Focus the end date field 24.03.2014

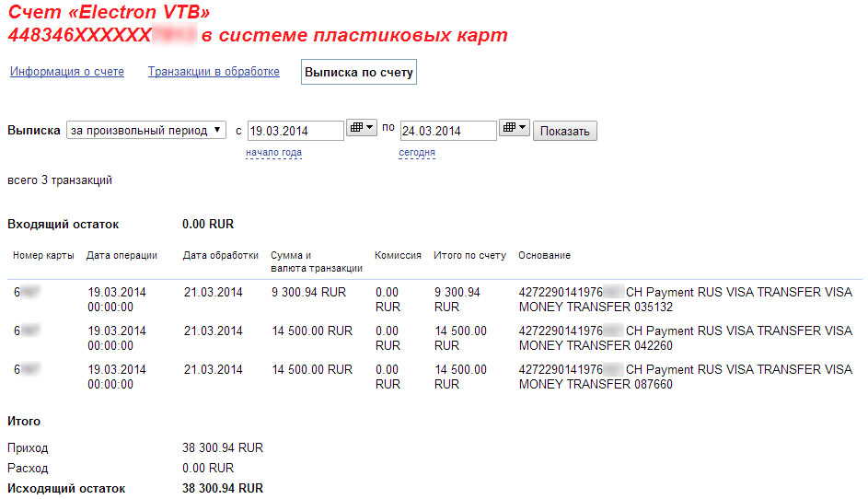tap(448, 131)
